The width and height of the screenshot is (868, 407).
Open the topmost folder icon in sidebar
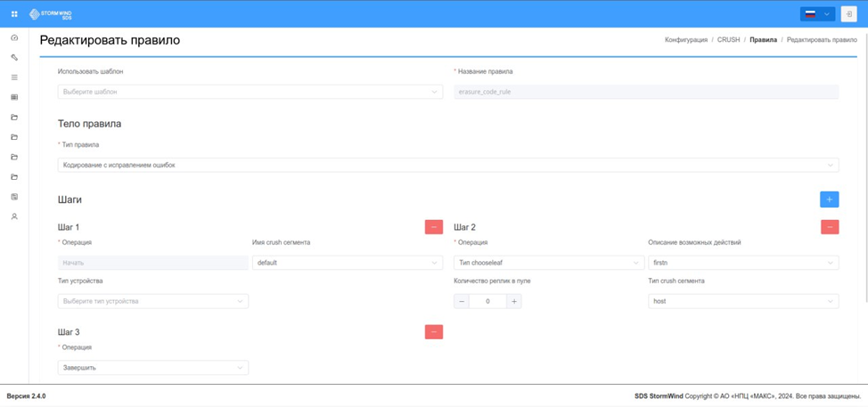(14, 118)
